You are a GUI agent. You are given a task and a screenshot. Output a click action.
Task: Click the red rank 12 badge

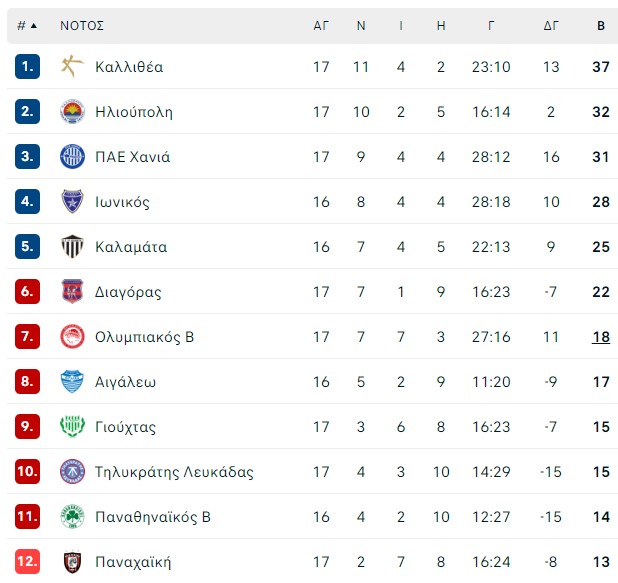coord(27,561)
